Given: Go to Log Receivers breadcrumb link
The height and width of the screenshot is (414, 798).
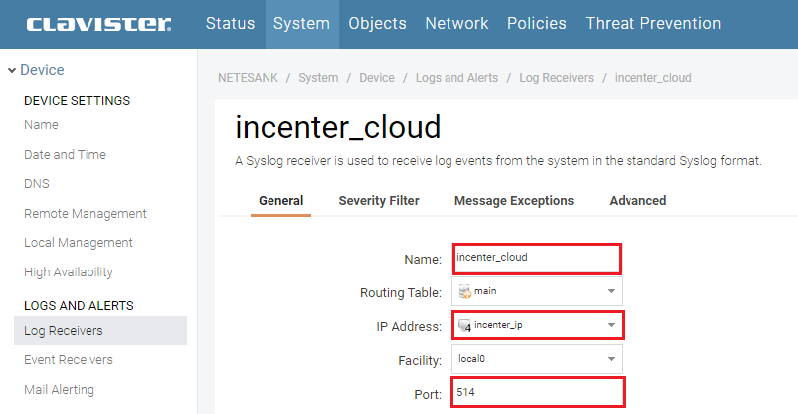Looking at the screenshot, I should (556, 77).
